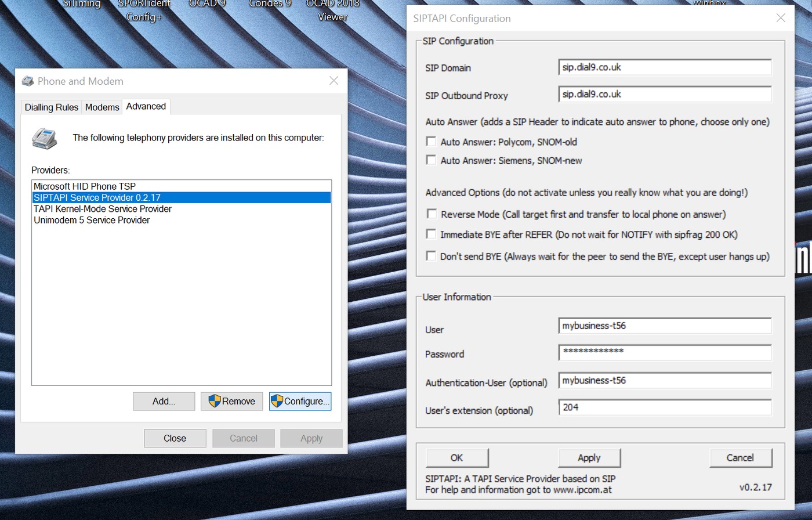
Task: Select SIPTAPI Service Provider 0.2.17
Action: click(x=182, y=197)
